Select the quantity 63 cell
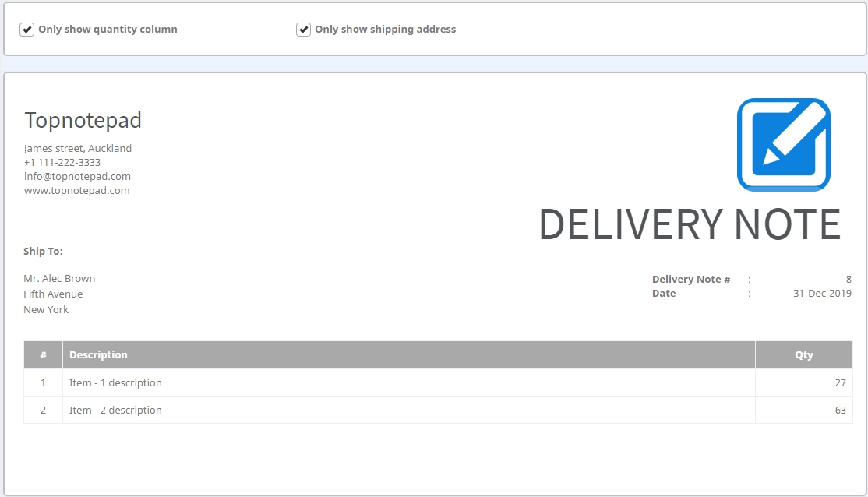This screenshot has height=497, width=868. [x=804, y=410]
